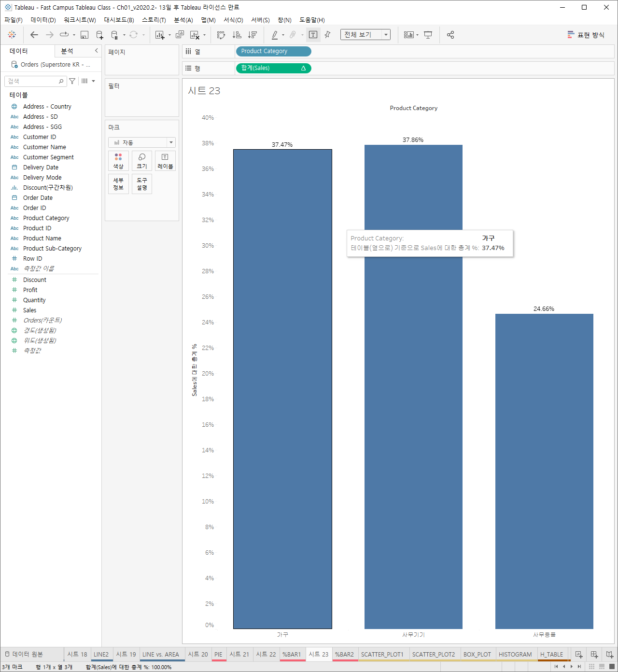The width and height of the screenshot is (618, 672).
Task: Add a new story tab icon
Action: [x=610, y=655]
